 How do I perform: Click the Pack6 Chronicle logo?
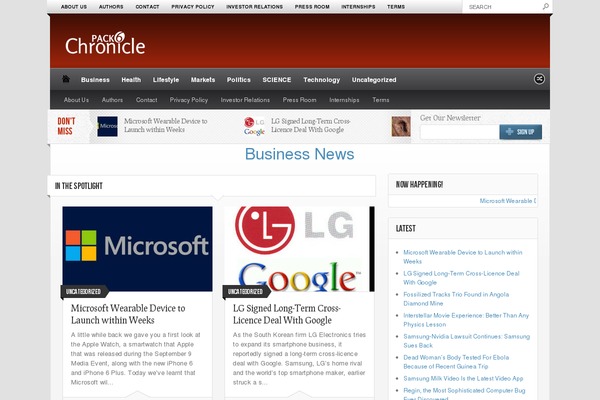105,43
